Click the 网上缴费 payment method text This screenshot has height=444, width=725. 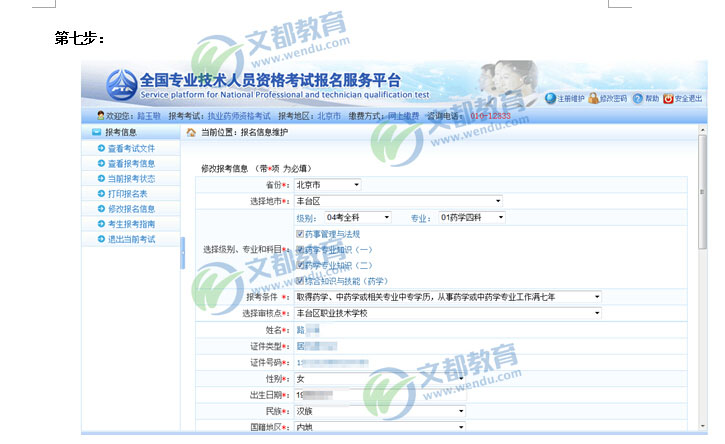pyautogui.click(x=403, y=116)
